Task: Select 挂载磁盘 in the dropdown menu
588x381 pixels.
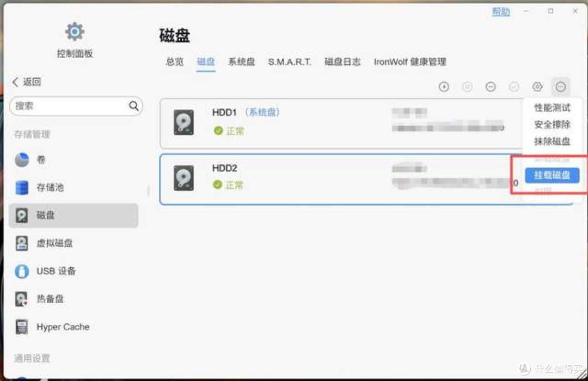Action: (552, 175)
